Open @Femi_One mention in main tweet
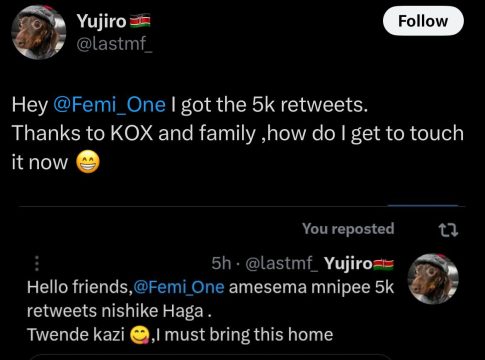This screenshot has height=360, width=485. tap(109, 105)
